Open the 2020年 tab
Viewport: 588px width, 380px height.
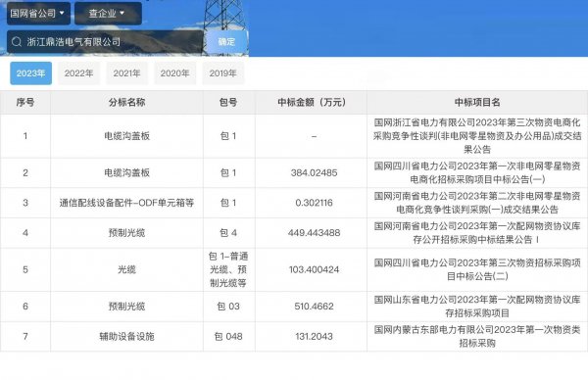tap(174, 73)
